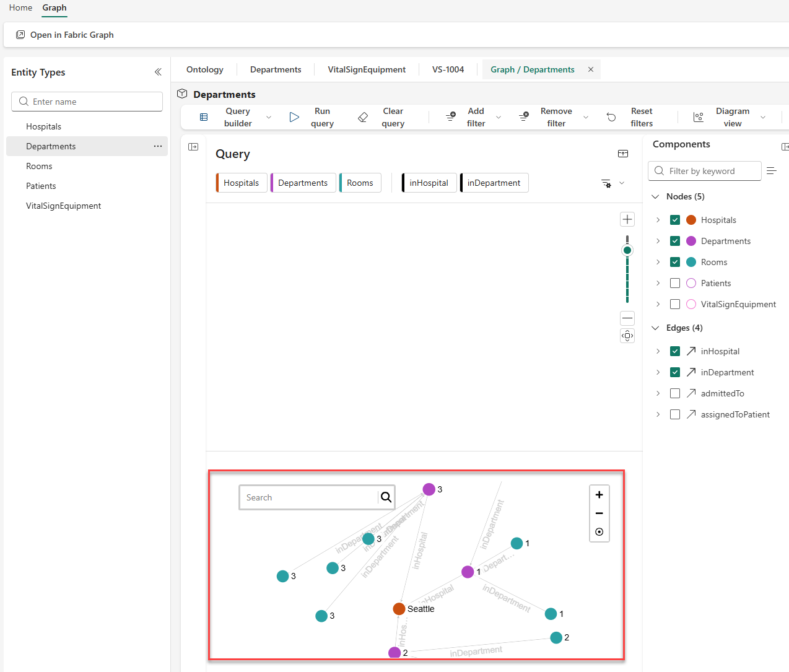Collapse the Entity Types panel
Image resolution: width=789 pixels, height=672 pixels.
(158, 72)
